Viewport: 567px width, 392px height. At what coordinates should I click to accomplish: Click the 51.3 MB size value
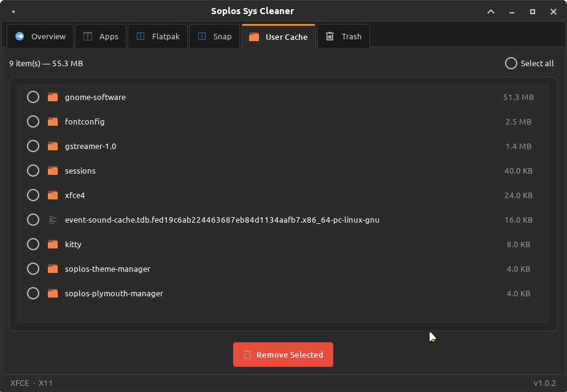point(519,98)
